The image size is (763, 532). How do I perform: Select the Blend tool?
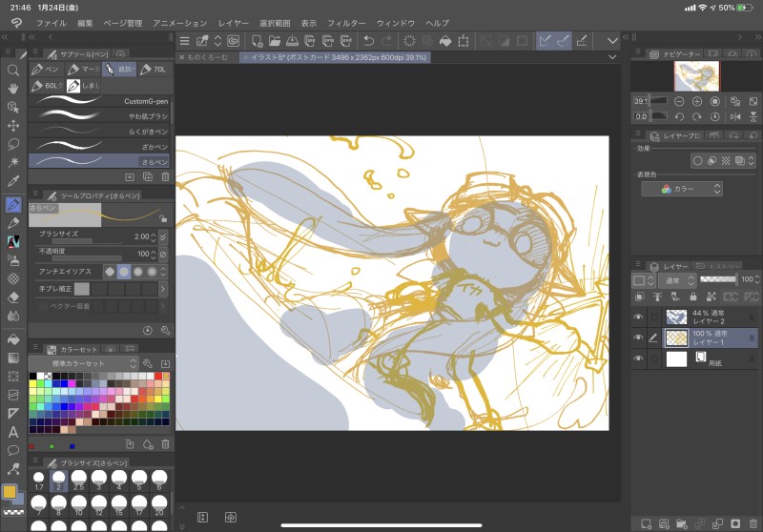coord(13,316)
